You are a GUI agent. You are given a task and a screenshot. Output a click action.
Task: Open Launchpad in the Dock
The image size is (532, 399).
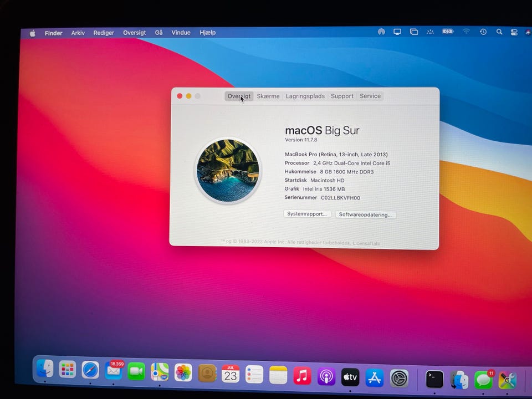(67, 369)
